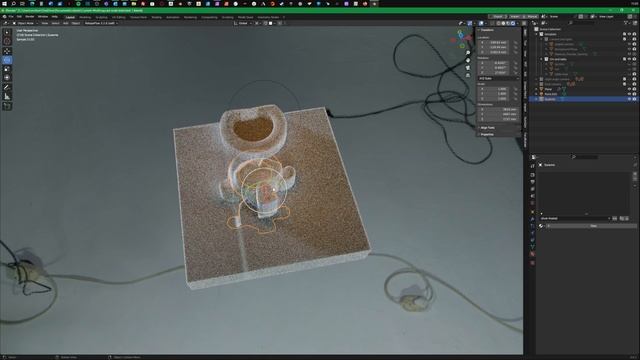Open the Edit menu

point(19,17)
